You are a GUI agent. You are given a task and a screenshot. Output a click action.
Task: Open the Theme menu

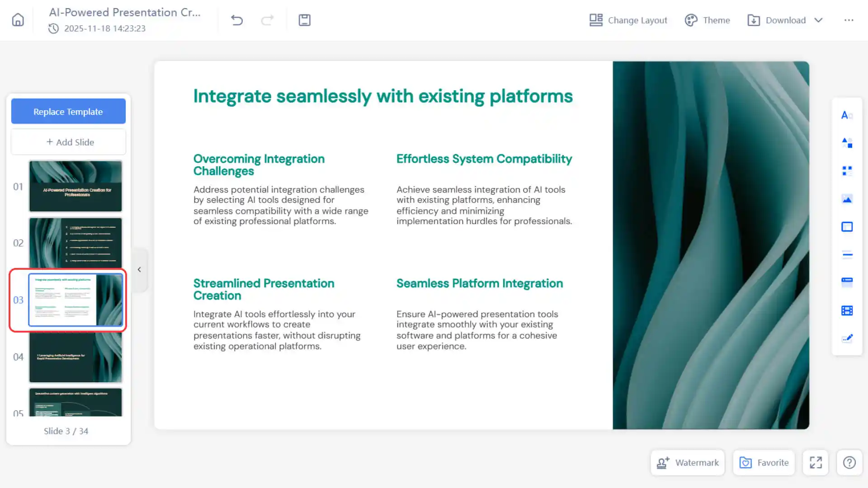coord(708,20)
